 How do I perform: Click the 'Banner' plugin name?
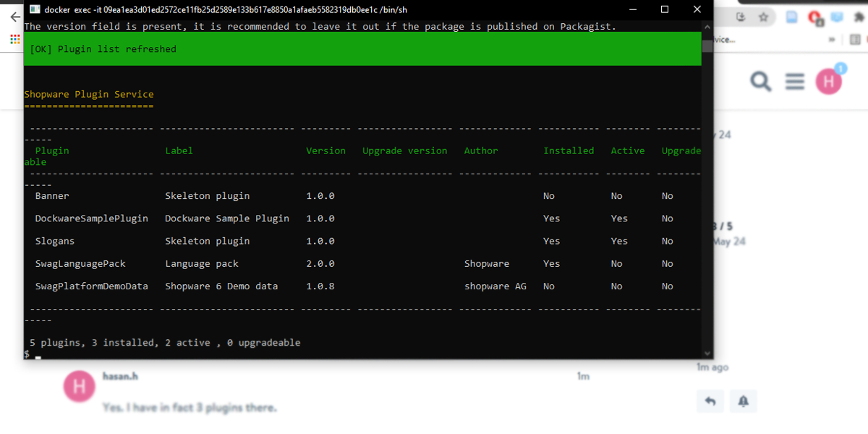[52, 195]
